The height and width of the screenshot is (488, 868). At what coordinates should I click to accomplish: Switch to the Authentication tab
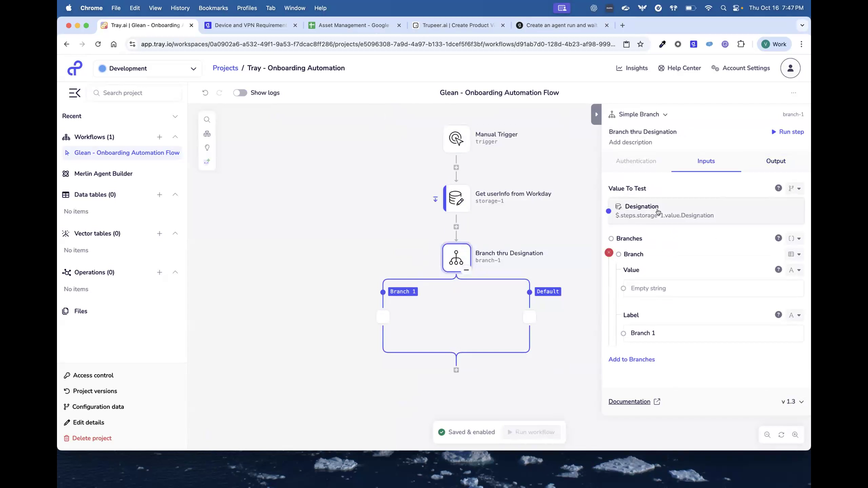(636, 161)
